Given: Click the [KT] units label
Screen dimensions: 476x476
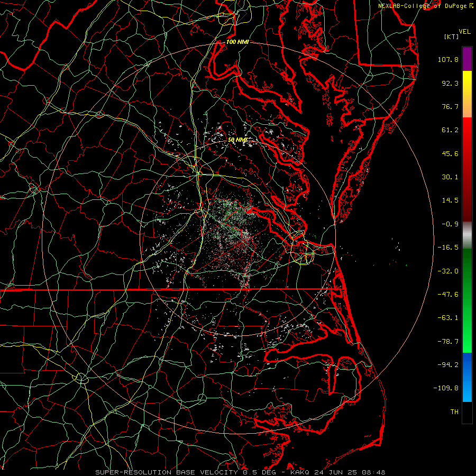Looking at the screenshot, I should click(x=452, y=36).
